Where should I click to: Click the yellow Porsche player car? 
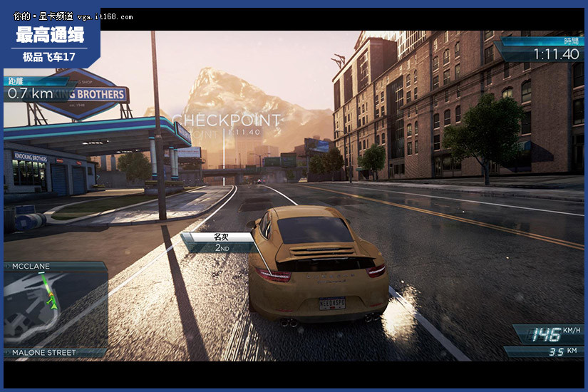[318, 264]
